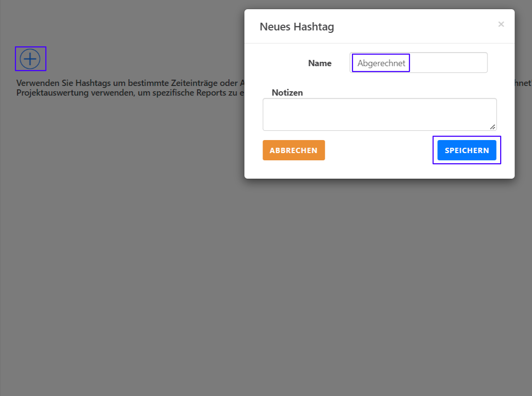Click the circled plus icon to add hashtag
Image resolution: width=532 pixels, height=396 pixels.
30,59
